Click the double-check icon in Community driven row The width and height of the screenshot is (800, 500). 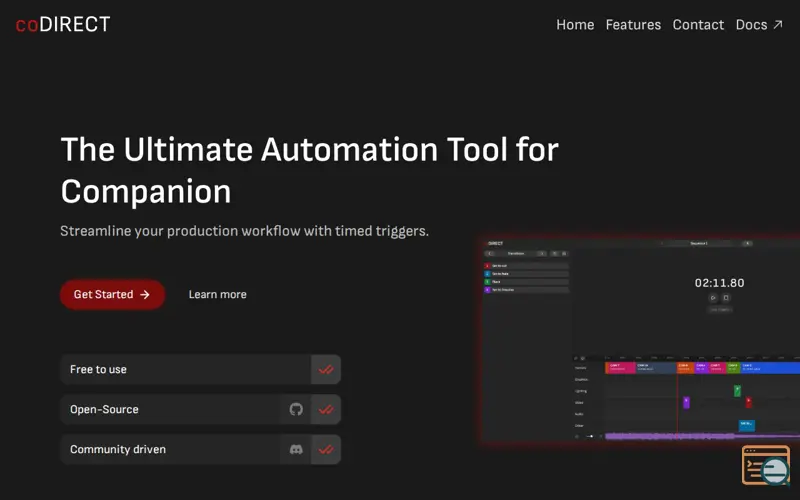(x=326, y=449)
